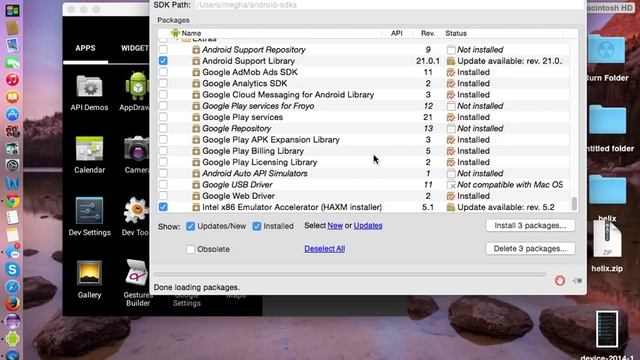Click the green Android icon in dock
Image resolution: width=640 pixels, height=360 pixels.
(x=12, y=339)
